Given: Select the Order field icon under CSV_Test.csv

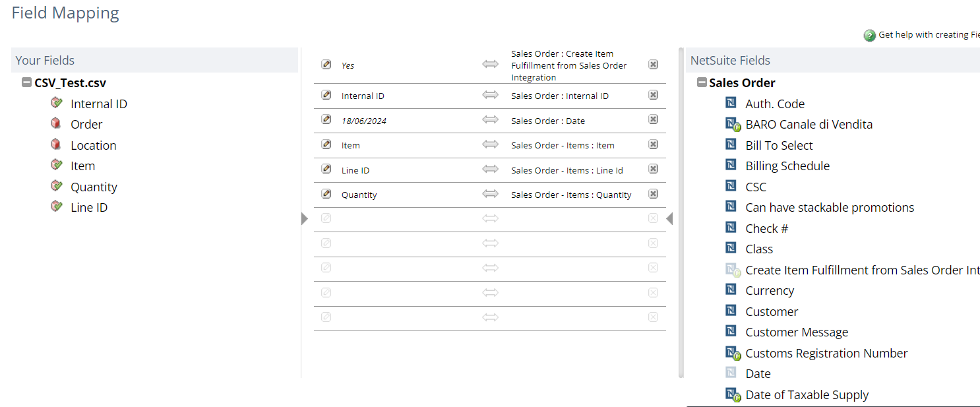Looking at the screenshot, I should click(x=57, y=124).
